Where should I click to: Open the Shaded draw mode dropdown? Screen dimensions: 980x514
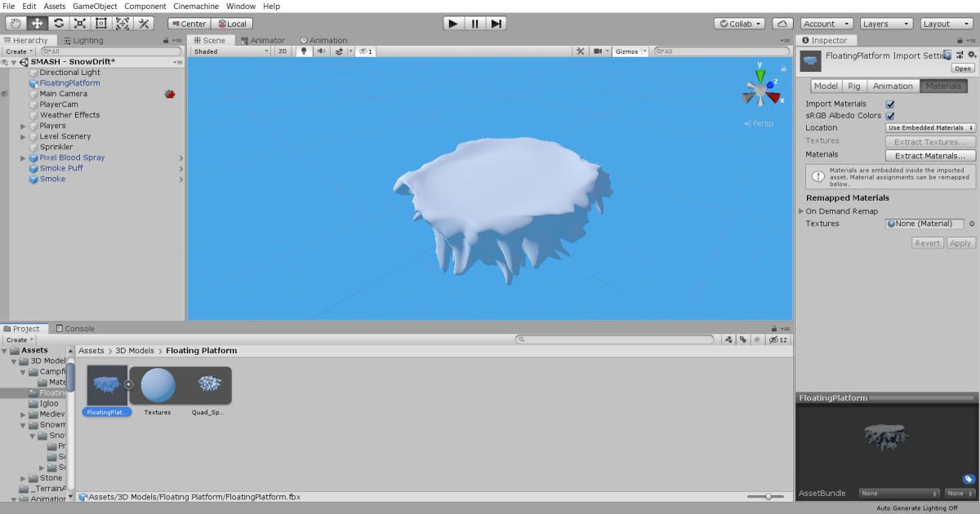231,51
